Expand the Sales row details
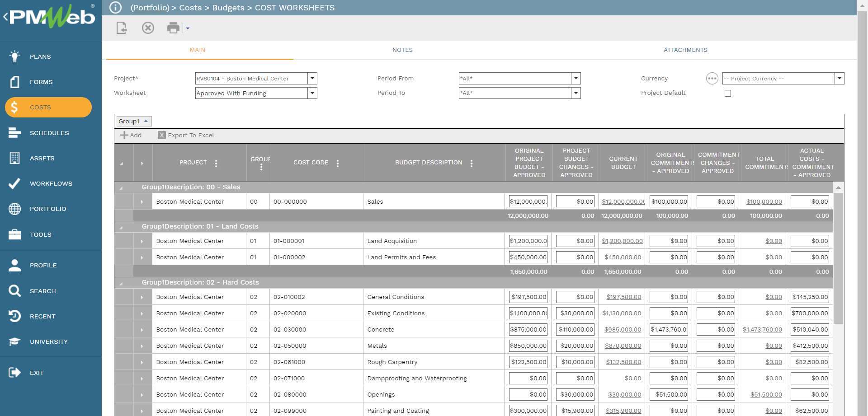 142,202
